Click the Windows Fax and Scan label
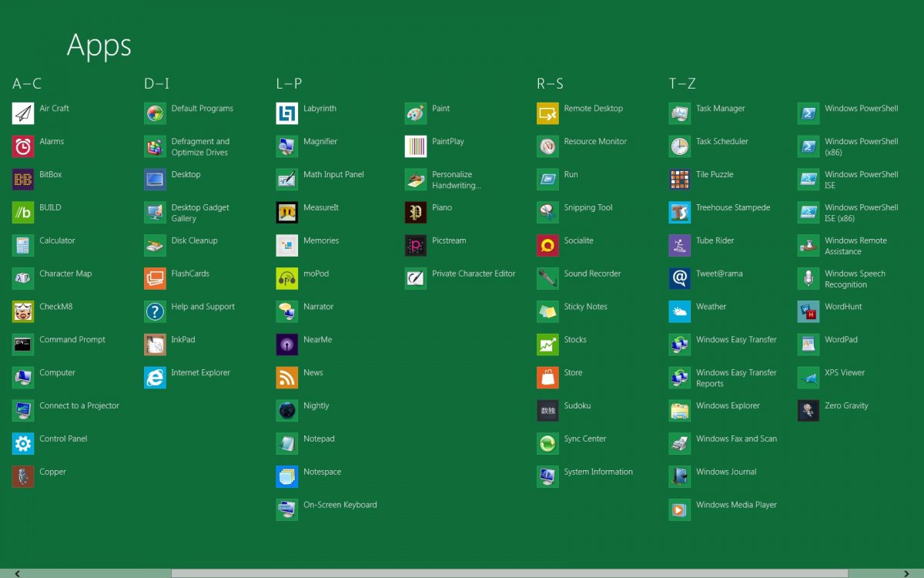Screen dimensions: 924x578 pyautogui.click(x=736, y=439)
